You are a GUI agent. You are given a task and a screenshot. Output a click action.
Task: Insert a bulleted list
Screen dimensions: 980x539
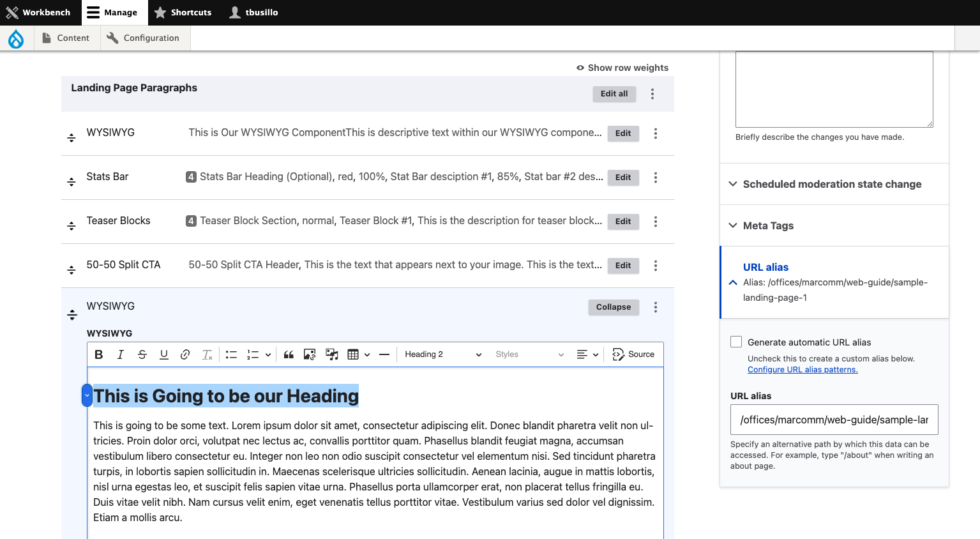[x=231, y=354]
